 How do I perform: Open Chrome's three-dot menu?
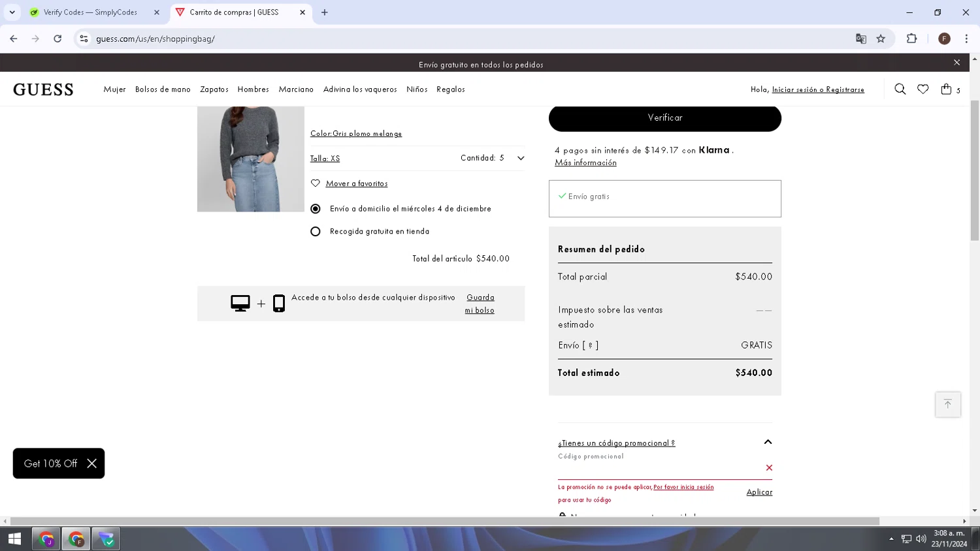coord(966,39)
